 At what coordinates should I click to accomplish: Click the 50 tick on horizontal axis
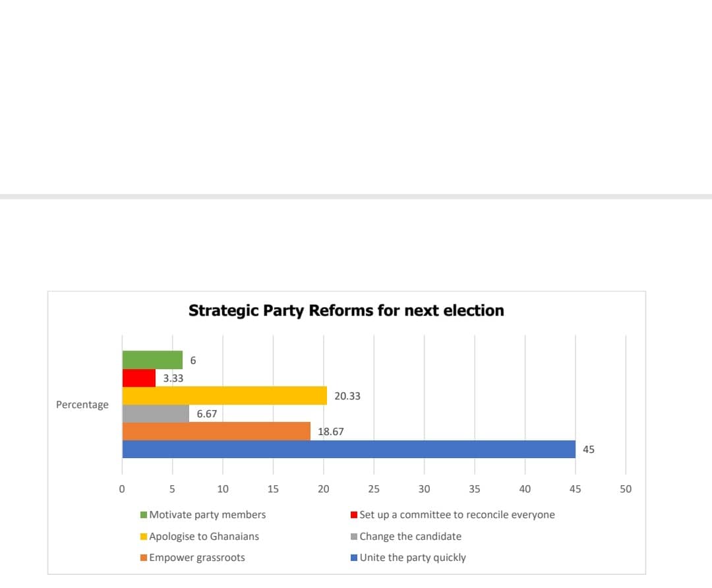(x=626, y=489)
